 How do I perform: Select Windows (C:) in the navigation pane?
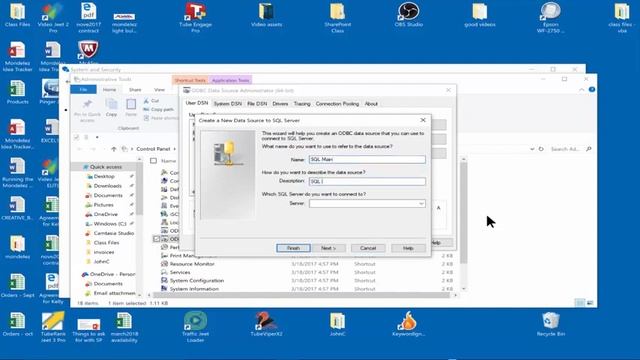point(110,224)
